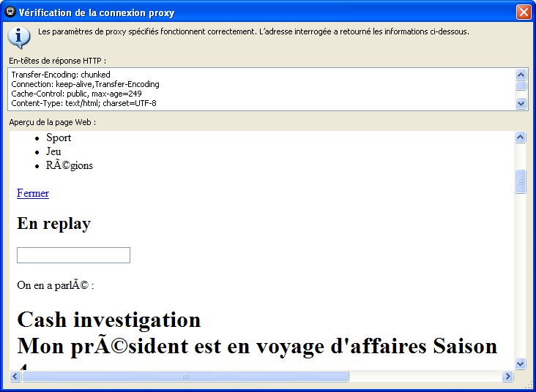Image resolution: width=536 pixels, height=392 pixels.
Task: Click 'On en a parlÃ©' text
Action: [x=56, y=285]
